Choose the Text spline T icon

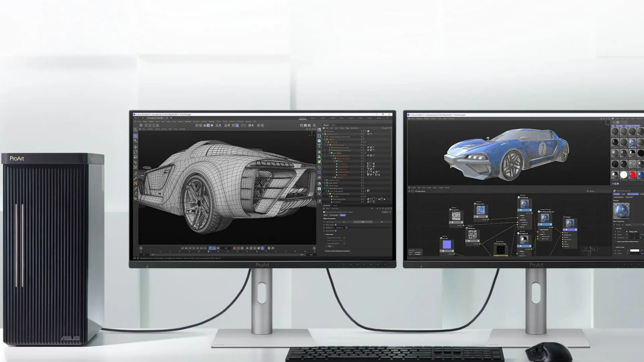point(319,145)
